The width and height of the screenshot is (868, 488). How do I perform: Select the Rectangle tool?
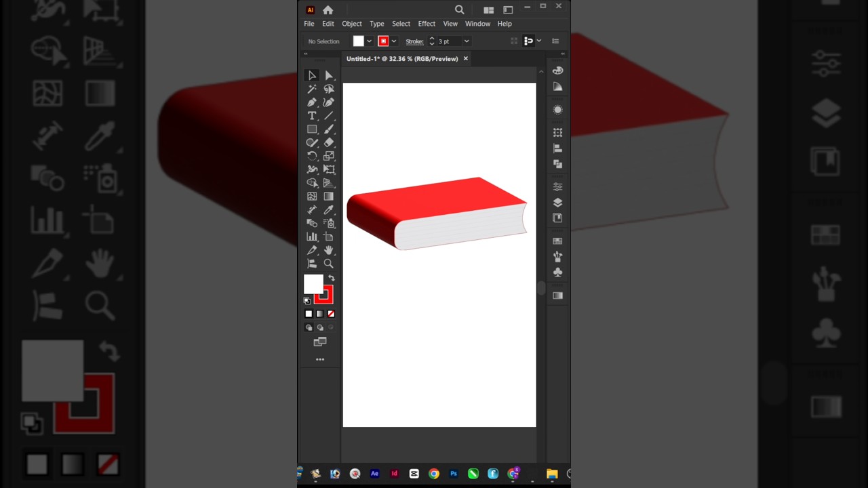[x=312, y=129]
